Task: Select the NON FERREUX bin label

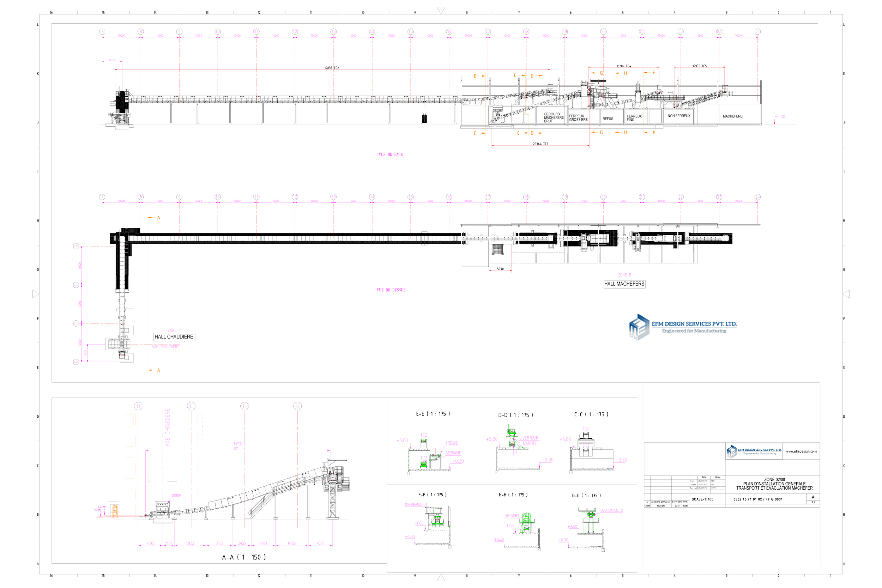Action: click(x=679, y=116)
